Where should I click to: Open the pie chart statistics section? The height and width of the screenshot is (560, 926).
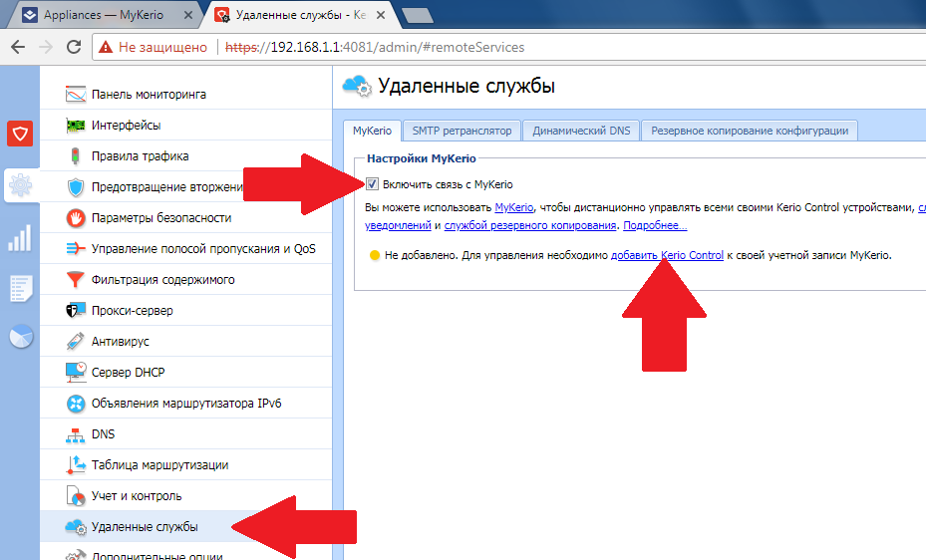coord(21,337)
